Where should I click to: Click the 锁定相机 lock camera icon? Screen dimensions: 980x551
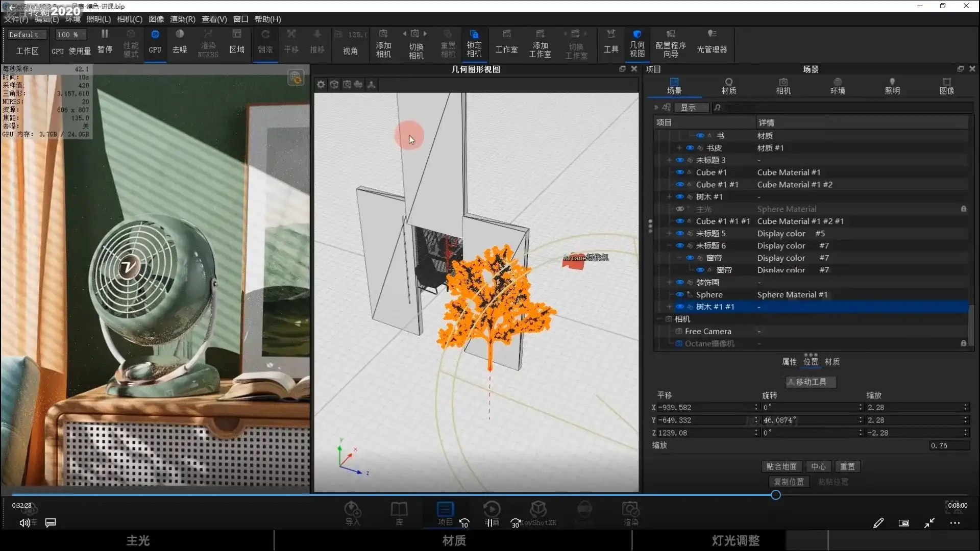point(474,35)
